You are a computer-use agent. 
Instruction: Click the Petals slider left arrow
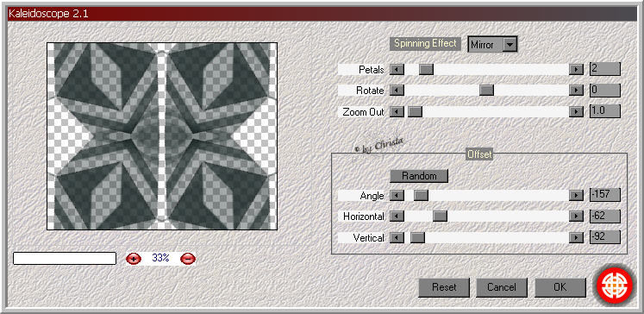tap(397, 69)
